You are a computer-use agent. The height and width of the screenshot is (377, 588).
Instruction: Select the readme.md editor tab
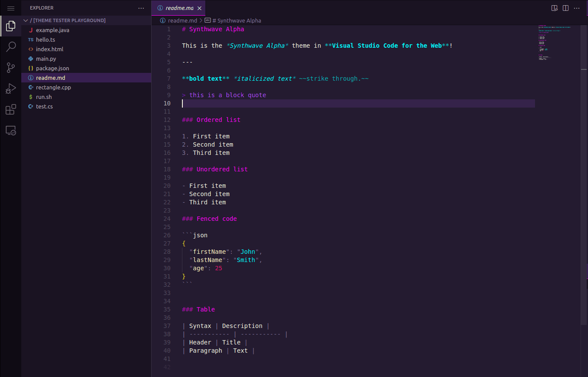(178, 8)
